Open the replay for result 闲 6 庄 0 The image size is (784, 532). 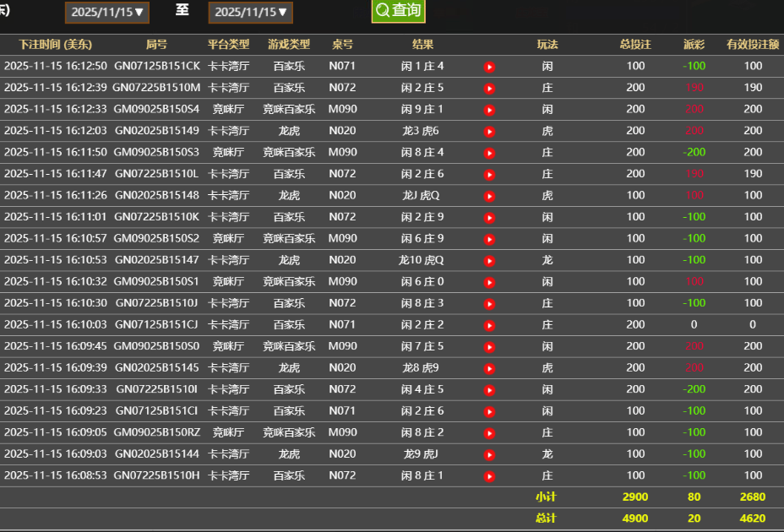(x=490, y=281)
